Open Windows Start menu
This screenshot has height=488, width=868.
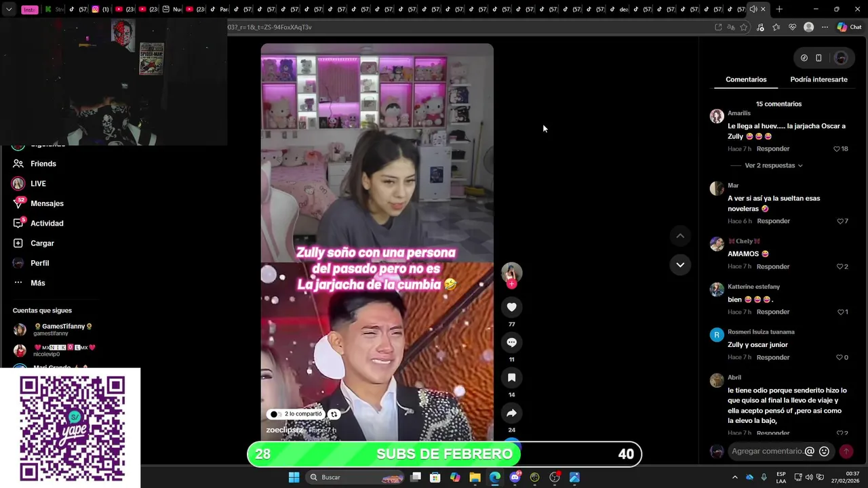294,477
